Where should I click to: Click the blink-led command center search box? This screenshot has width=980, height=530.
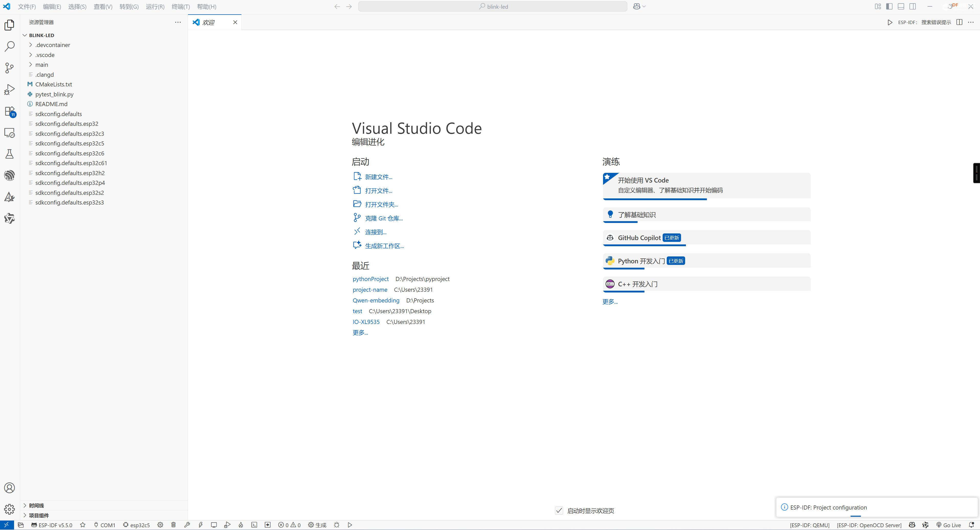point(492,6)
